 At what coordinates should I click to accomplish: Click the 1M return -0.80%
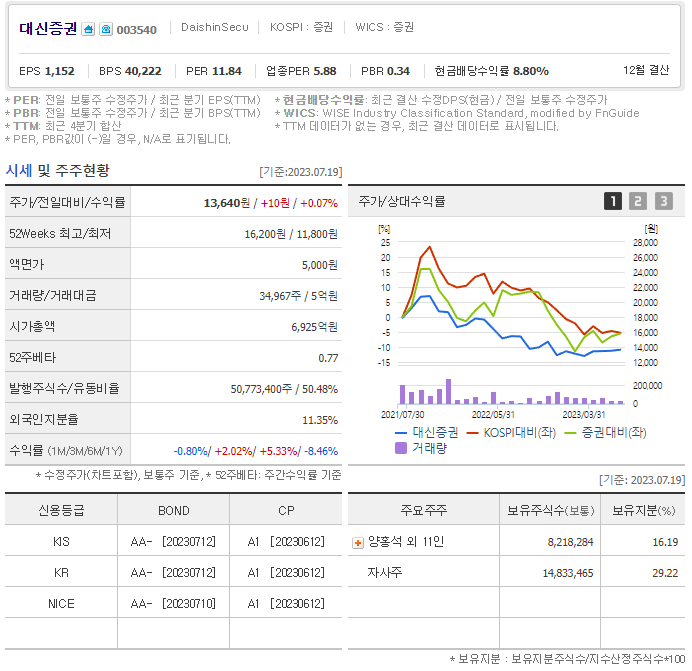pos(191,451)
